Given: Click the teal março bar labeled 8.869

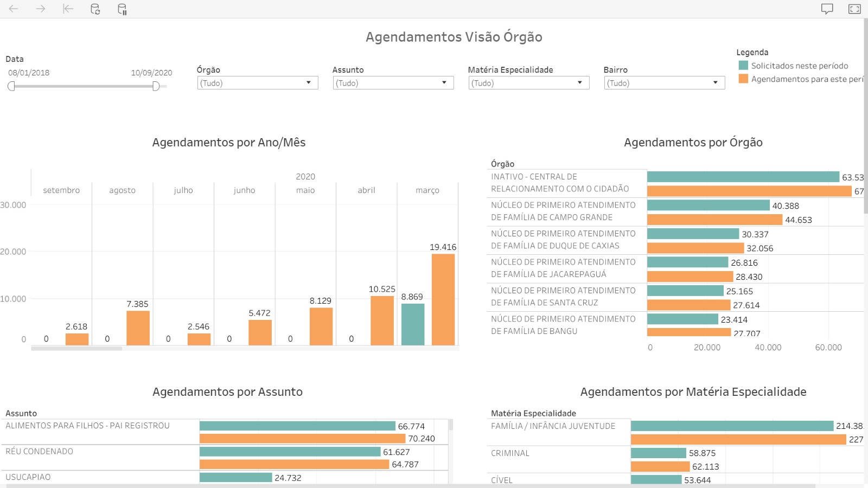Looking at the screenshot, I should [413, 324].
